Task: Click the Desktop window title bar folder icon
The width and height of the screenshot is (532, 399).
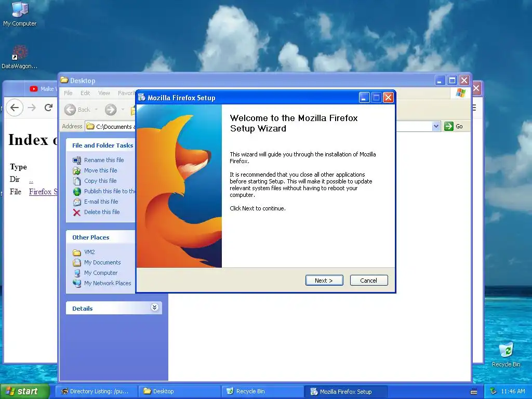Action: [64, 80]
